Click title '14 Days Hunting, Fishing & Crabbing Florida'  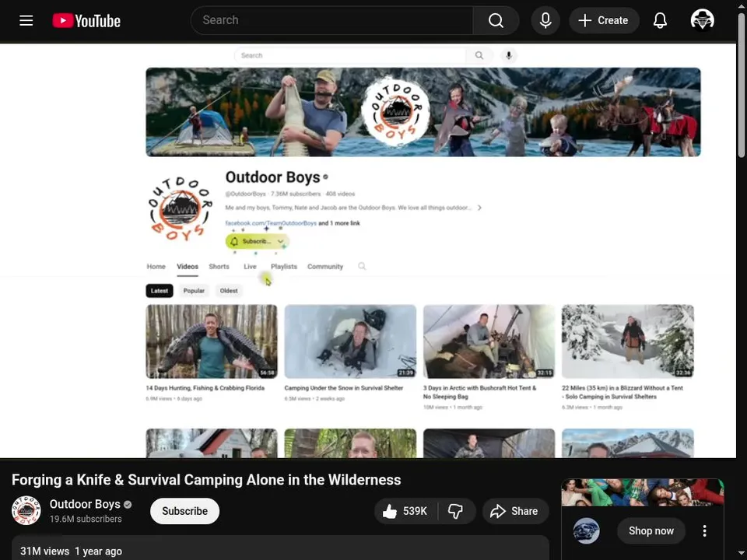tap(205, 388)
